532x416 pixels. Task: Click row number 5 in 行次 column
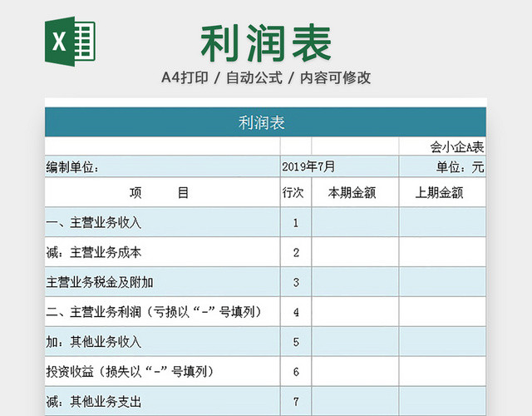296,342
